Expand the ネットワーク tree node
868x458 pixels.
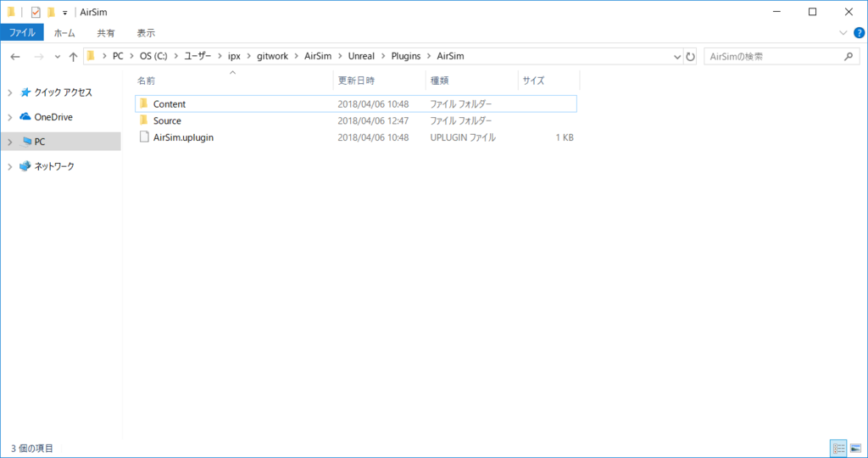click(x=10, y=166)
